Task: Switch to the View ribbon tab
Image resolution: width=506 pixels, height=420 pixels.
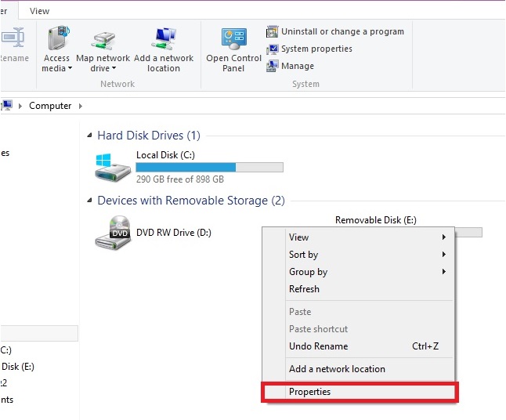Action: [39, 11]
